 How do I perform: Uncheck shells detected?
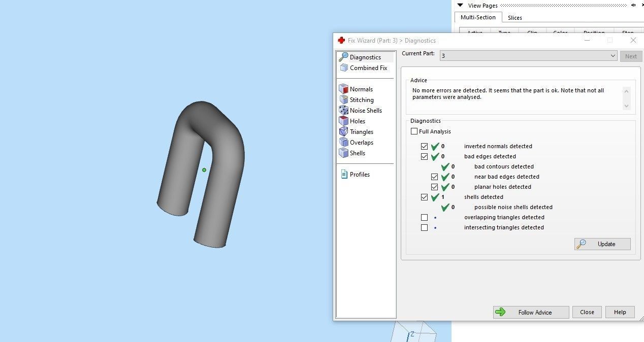pos(425,197)
